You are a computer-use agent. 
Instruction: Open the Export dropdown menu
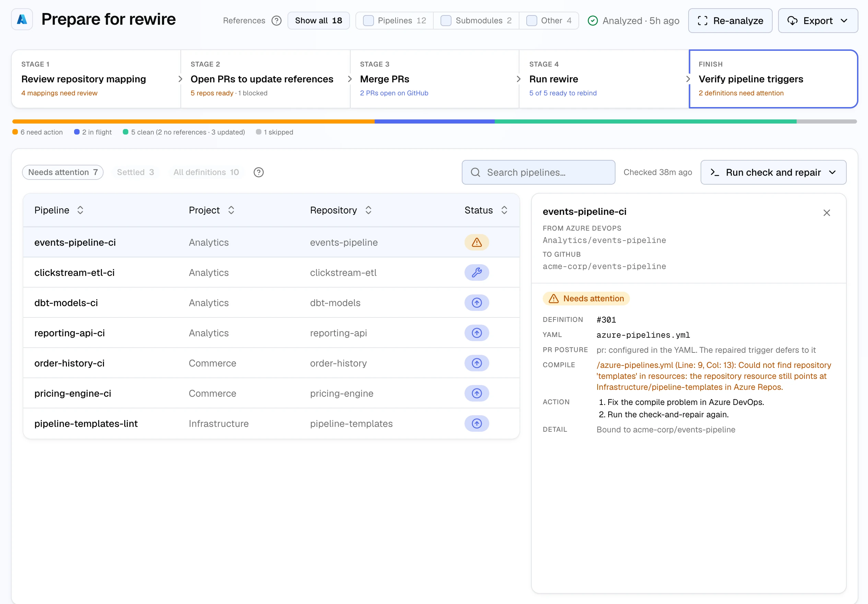pos(818,21)
